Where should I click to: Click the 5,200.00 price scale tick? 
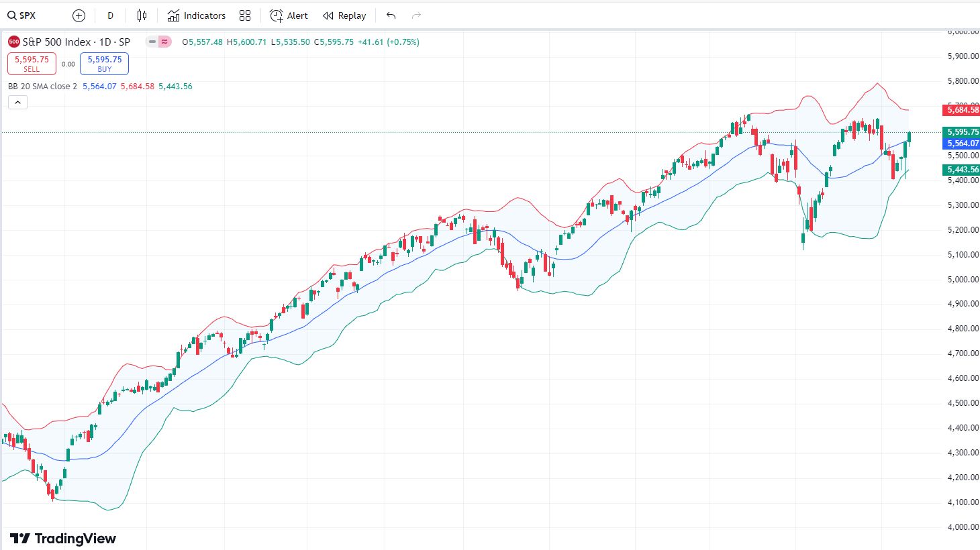(963, 230)
